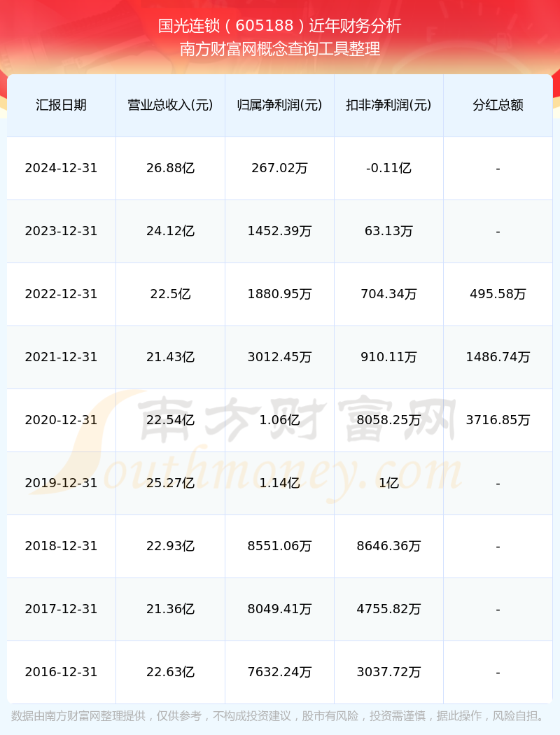Select the 归属净利润(元) column header

tap(280, 105)
